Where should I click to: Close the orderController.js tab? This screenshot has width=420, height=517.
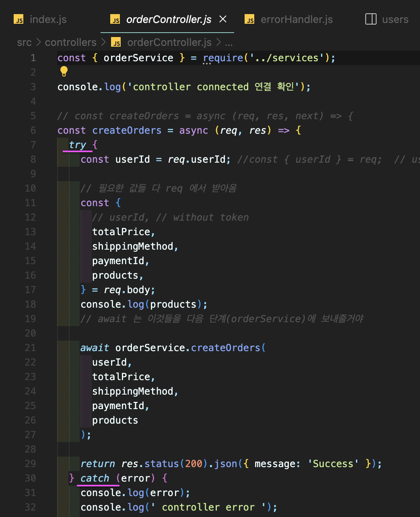pos(223,19)
